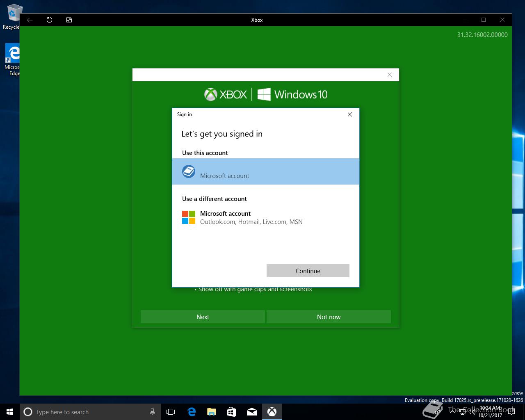The image size is (525, 420).
Task: Click the Next button in the Xbox welcome
Action: [x=203, y=317]
